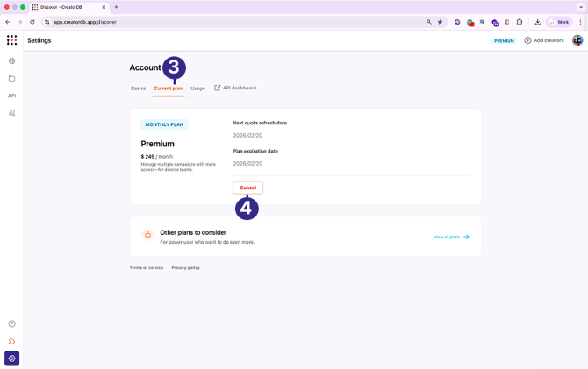The width and height of the screenshot is (588, 369).
Task: Expand the tab search chevron
Action: click(580, 7)
